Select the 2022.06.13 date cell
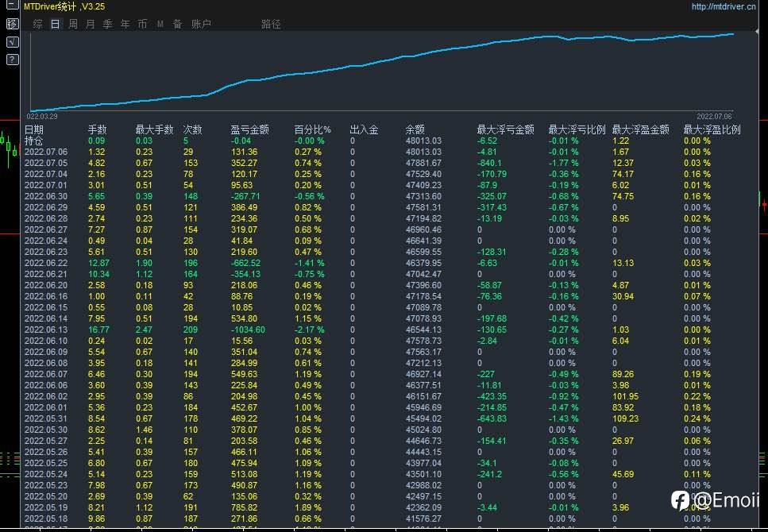Image resolution: width=768 pixels, height=532 pixels. tap(46, 330)
